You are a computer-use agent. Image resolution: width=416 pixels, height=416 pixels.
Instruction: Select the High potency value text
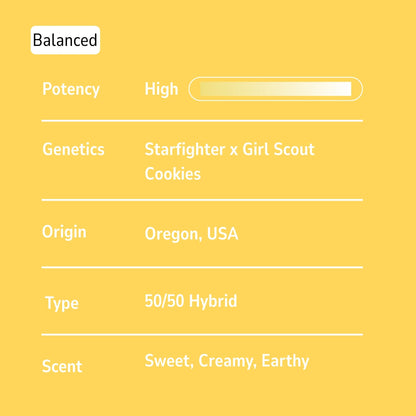(161, 89)
